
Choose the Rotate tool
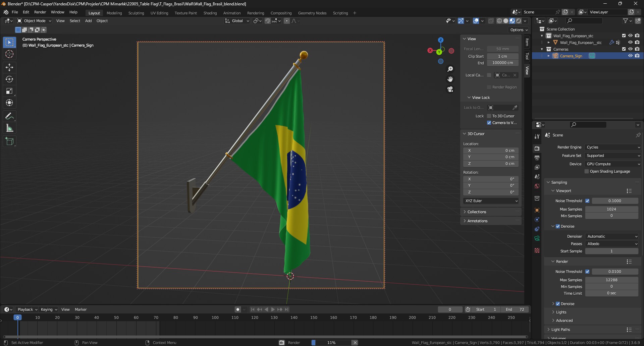pyautogui.click(x=9, y=79)
